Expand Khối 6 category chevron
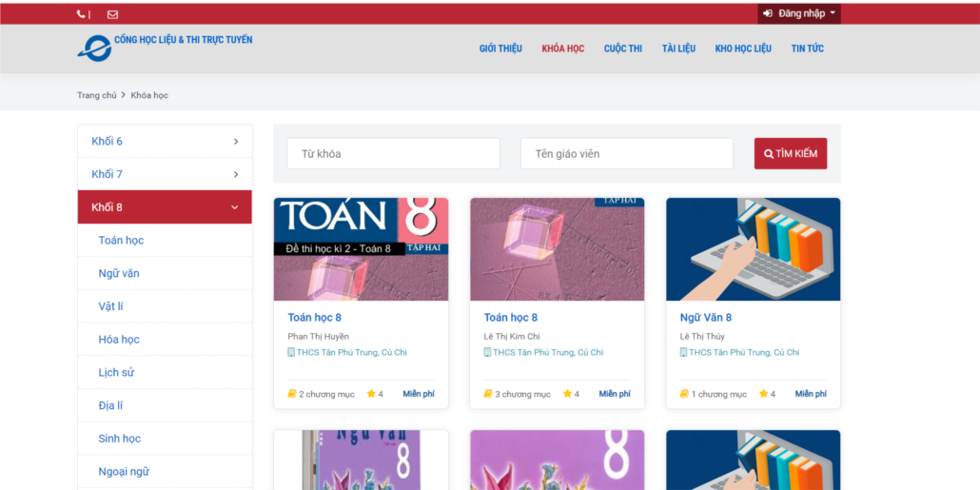Viewport: 980px width, 490px height. tap(236, 141)
